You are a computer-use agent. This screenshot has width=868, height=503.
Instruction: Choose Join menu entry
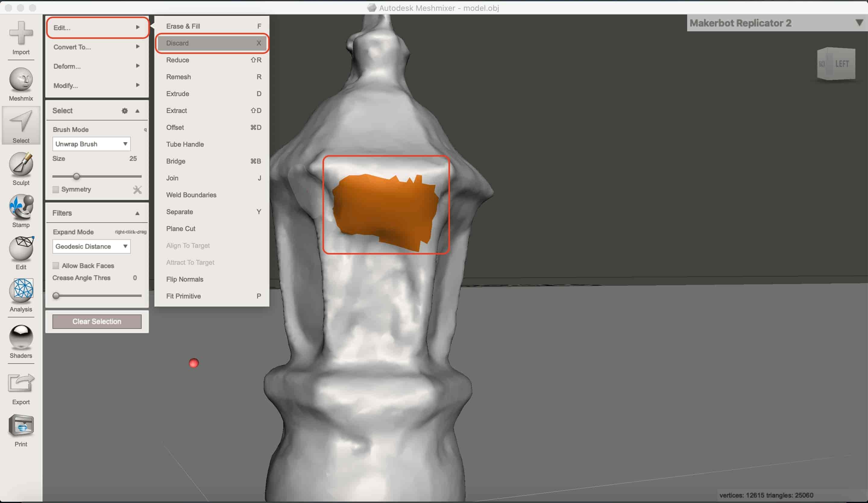coord(212,178)
